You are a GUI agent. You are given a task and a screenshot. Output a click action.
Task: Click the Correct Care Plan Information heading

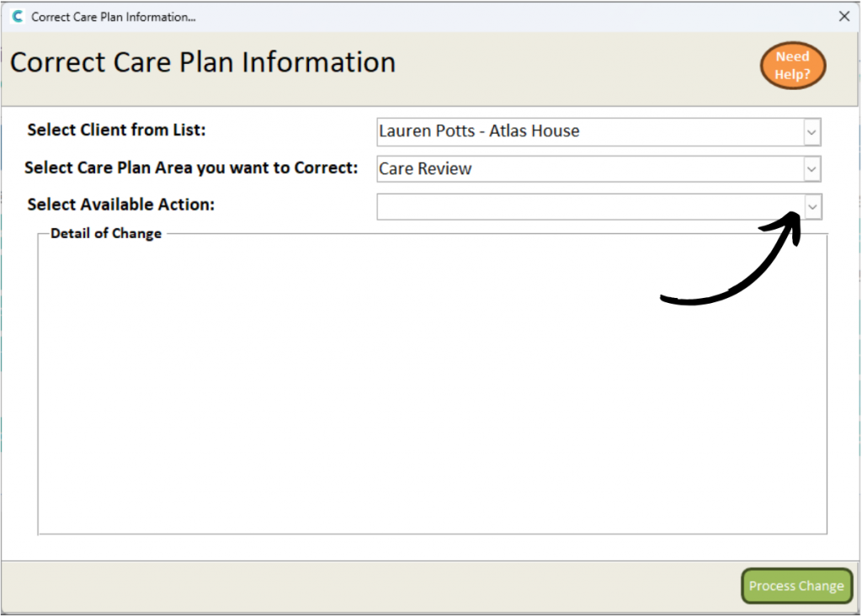[x=203, y=62]
